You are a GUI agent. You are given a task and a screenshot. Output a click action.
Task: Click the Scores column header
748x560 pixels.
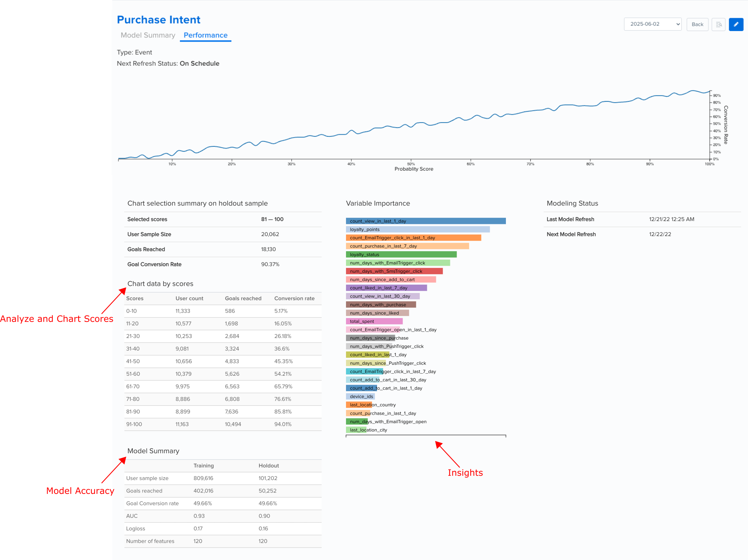[x=135, y=298]
